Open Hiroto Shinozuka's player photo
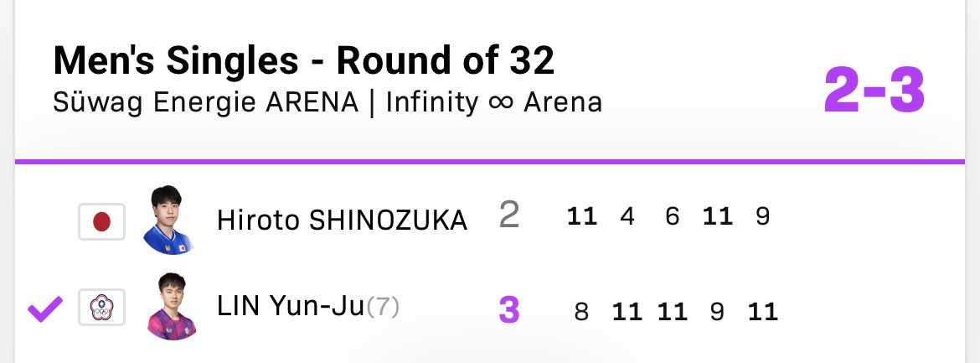The height and width of the screenshot is (363, 980). click(x=170, y=220)
